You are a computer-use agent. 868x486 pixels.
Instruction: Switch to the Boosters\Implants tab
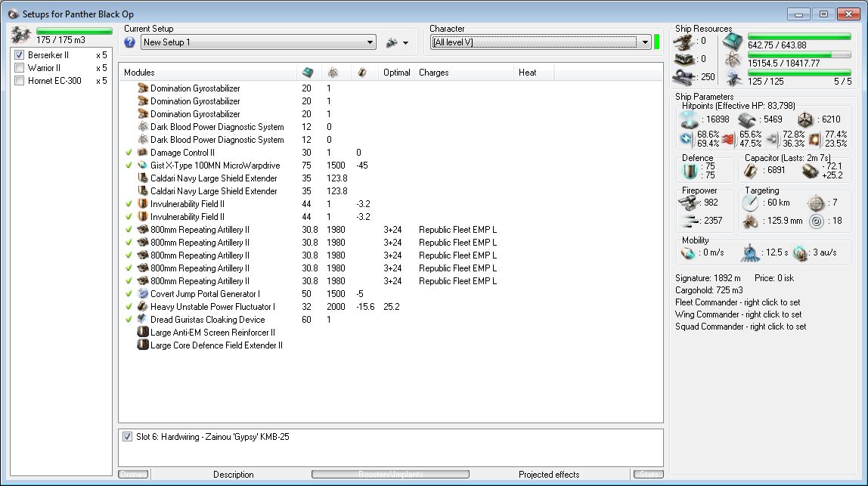390,475
